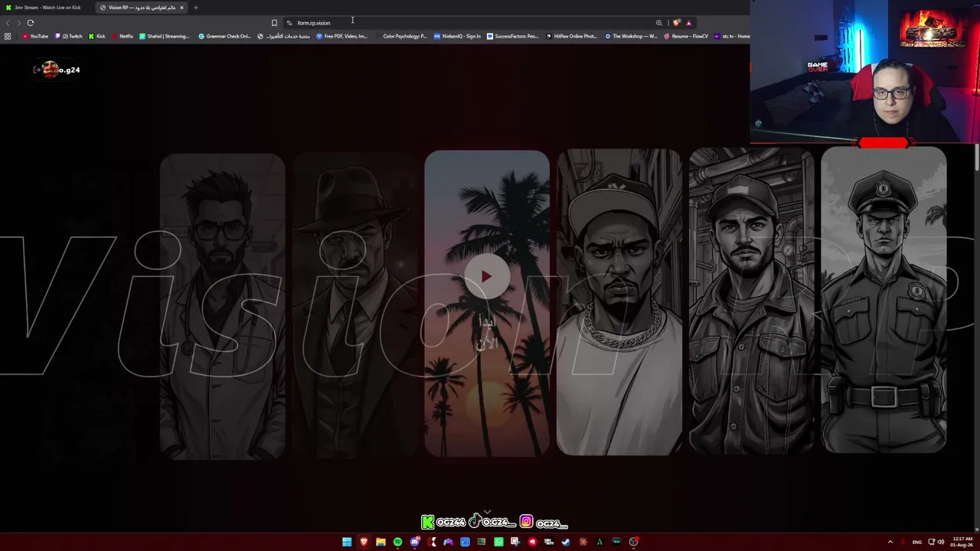The height and width of the screenshot is (551, 980).
Task: Close the Vision RP tab
Action: 181,8
